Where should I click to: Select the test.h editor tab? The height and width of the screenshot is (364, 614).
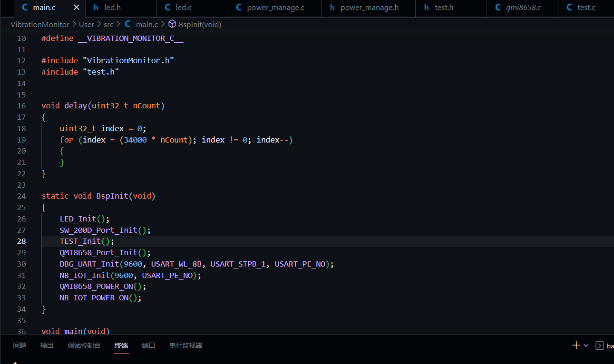click(x=451, y=8)
